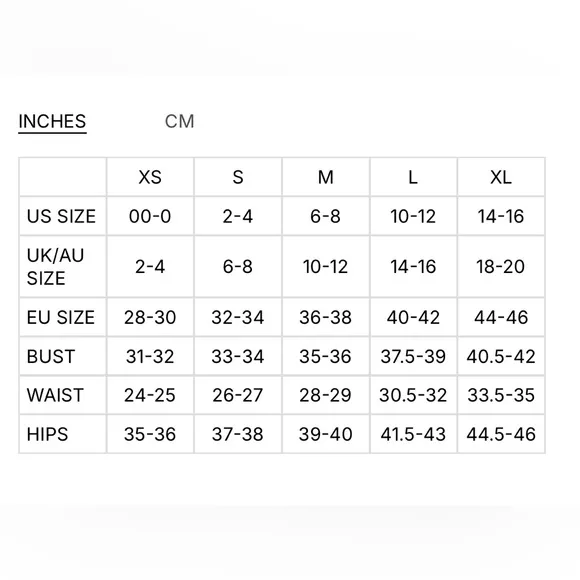This screenshot has width=580, height=580.
Task: Click the WAIST row label
Action: 55,395
